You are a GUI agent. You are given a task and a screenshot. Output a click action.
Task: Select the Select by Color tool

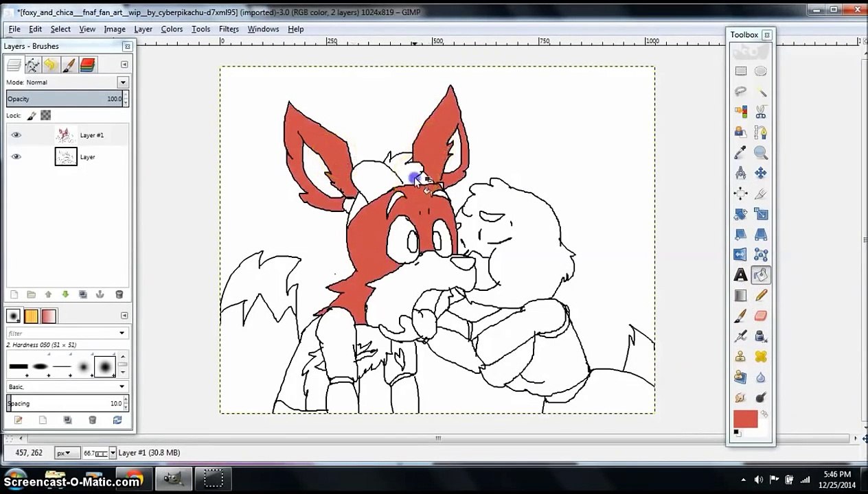tap(740, 112)
